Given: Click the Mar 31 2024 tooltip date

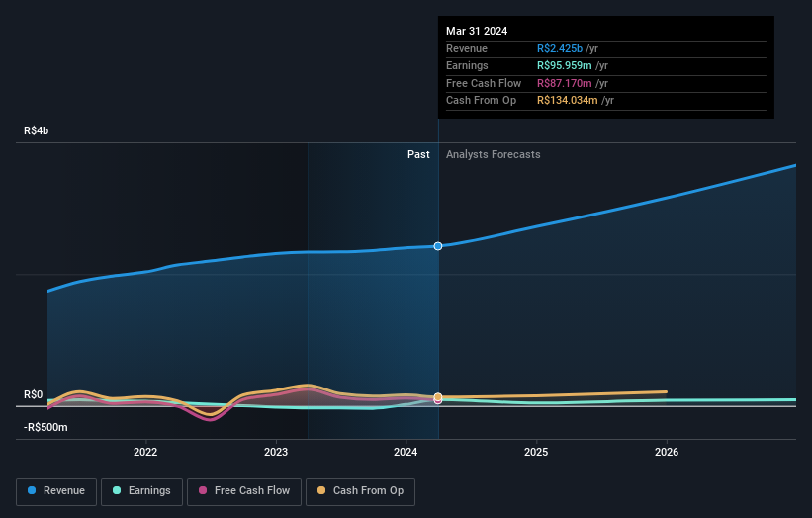Looking at the screenshot, I should 477,31.
